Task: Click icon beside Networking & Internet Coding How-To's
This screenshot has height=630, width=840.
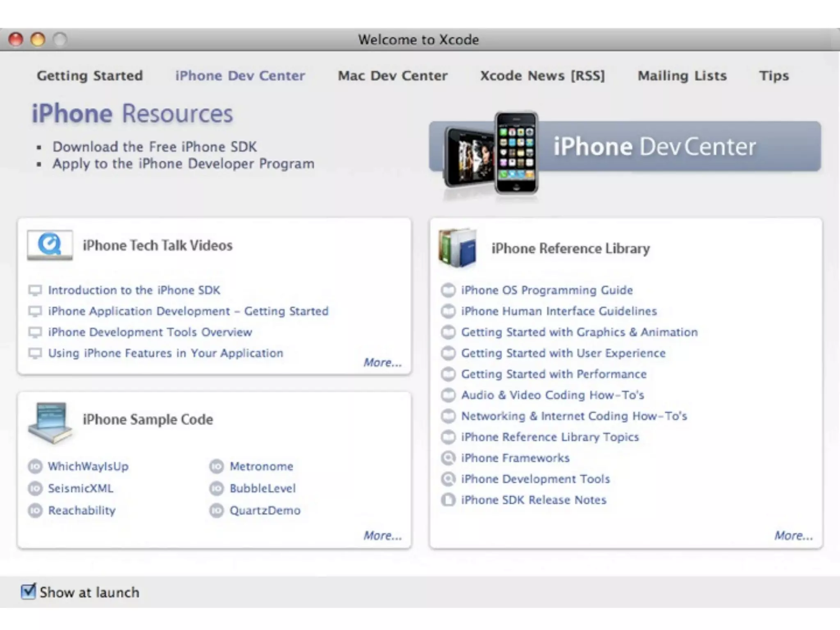Action: pos(448,416)
